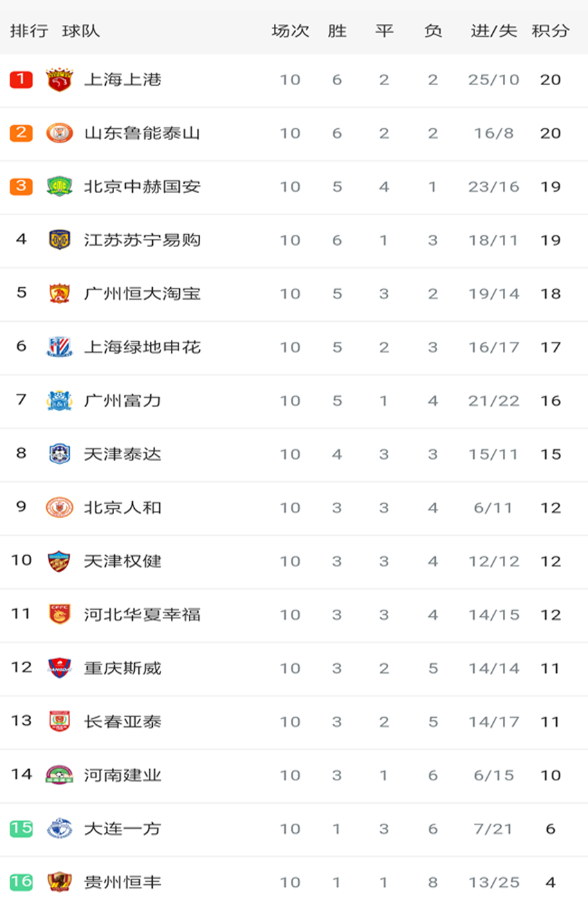Viewport: 588px width, 900px height.
Task: Open the 天津权健 team name
Action: (x=122, y=561)
